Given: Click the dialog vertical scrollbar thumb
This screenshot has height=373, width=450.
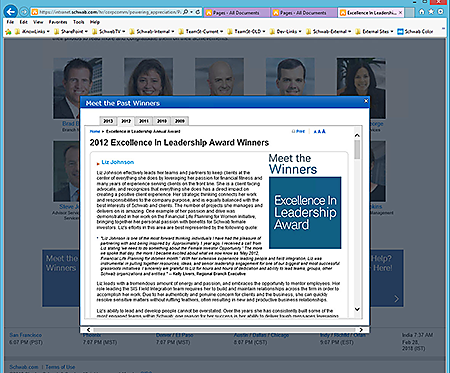Looking at the screenshot, I should tap(357, 150).
